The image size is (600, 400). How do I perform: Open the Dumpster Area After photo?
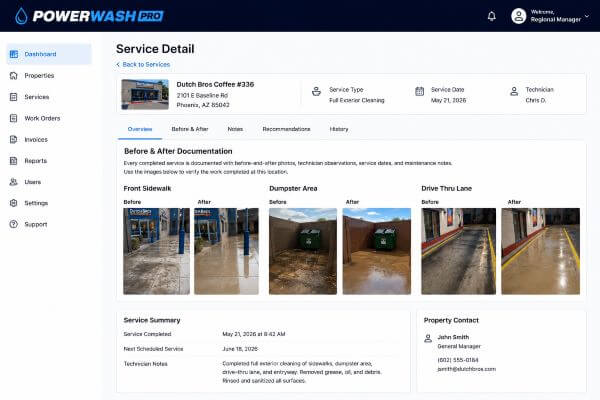377,251
